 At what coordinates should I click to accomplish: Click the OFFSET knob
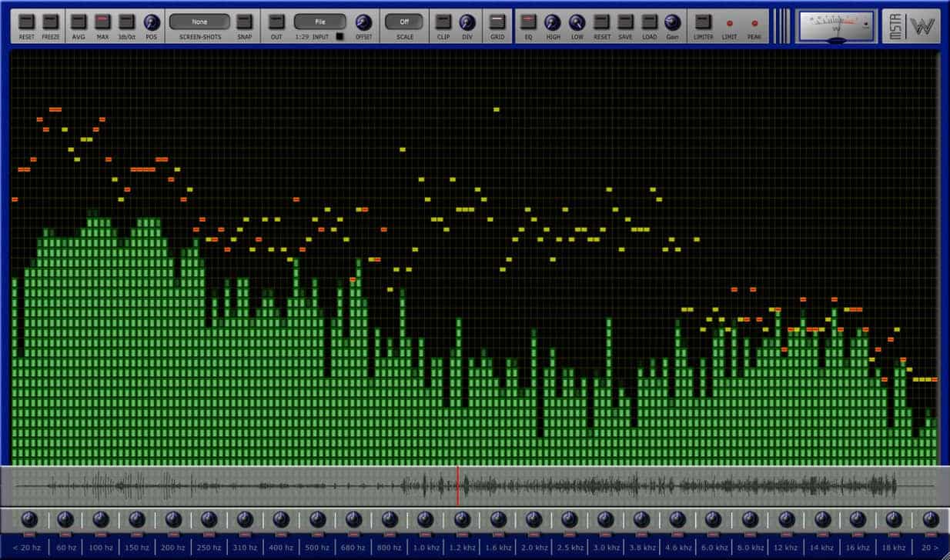pos(363,22)
